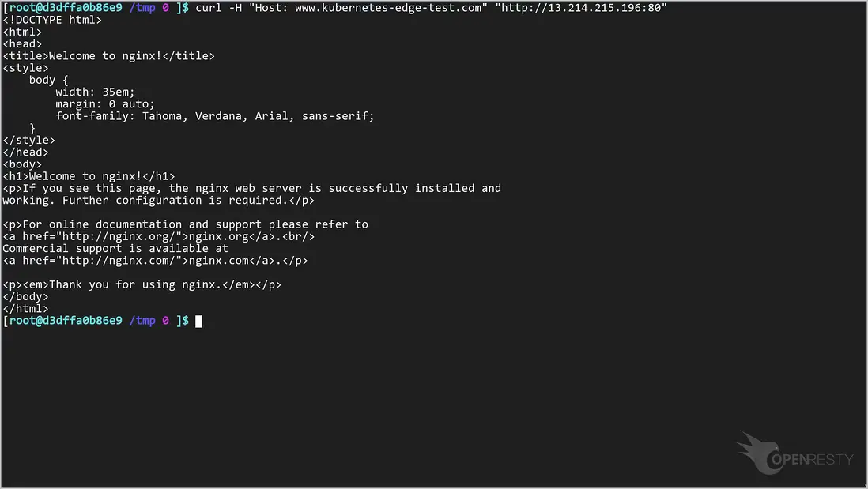Image resolution: width=868 pixels, height=489 pixels.
Task: Click the http://13.214.215.196:80 URL in the command
Action: click(x=581, y=8)
